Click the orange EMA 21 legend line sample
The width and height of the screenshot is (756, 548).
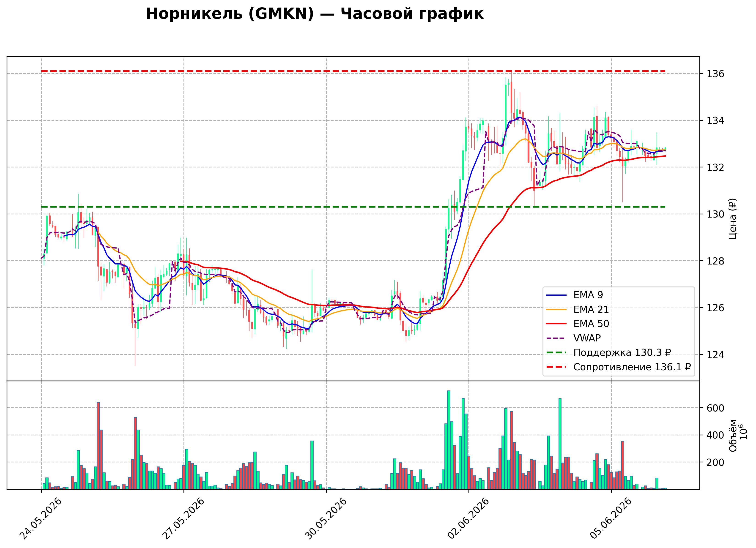556,309
